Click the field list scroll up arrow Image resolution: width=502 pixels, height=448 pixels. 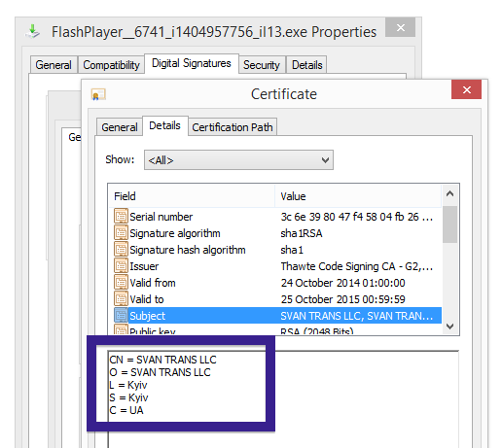tap(449, 194)
